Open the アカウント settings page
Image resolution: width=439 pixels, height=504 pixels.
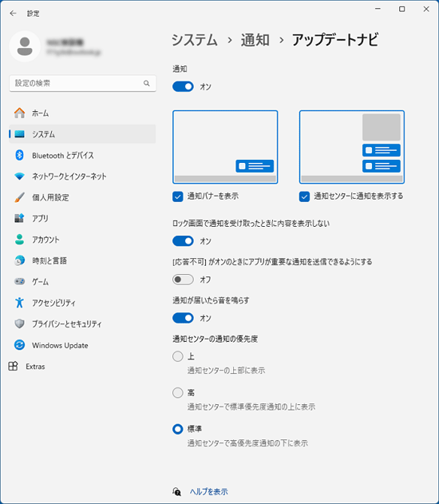pos(82,240)
